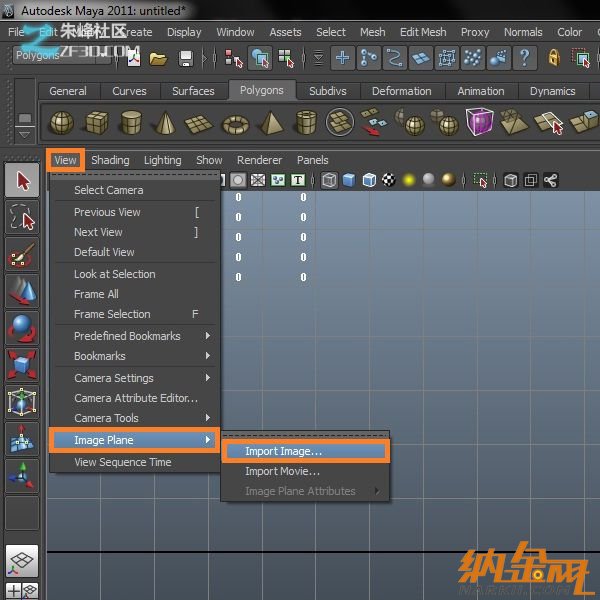
Task: Toggle use all lights yellow sphere
Action: click(409, 180)
